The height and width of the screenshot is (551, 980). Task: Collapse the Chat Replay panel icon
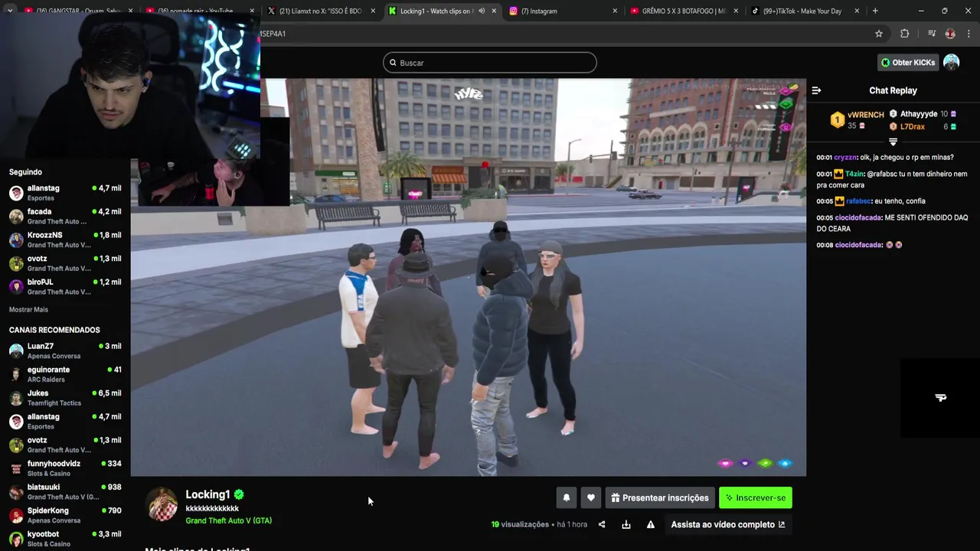[816, 90]
